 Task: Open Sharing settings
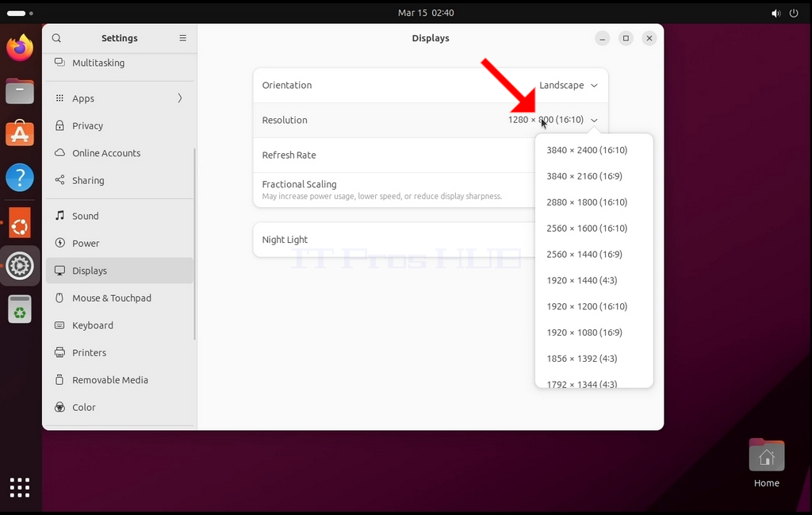pyautogui.click(x=120, y=180)
